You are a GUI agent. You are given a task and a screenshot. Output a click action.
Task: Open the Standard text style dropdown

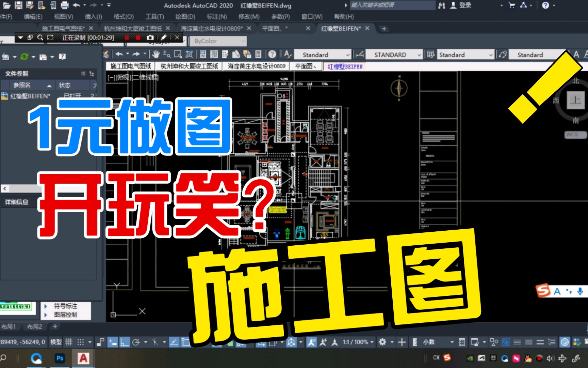322,55
